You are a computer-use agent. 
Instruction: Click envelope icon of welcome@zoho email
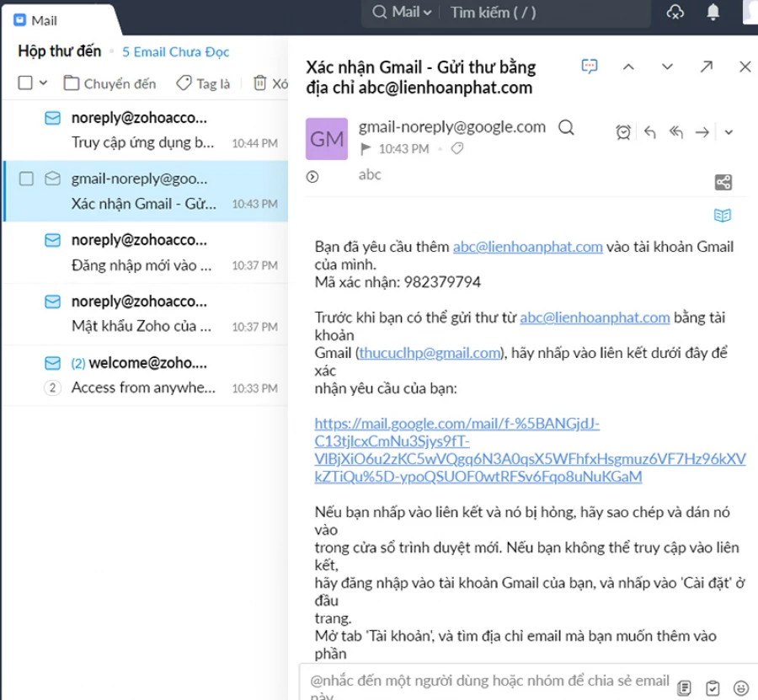click(53, 363)
